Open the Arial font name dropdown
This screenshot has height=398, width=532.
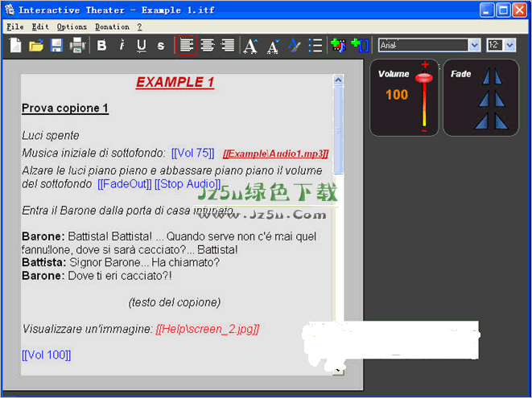point(473,45)
